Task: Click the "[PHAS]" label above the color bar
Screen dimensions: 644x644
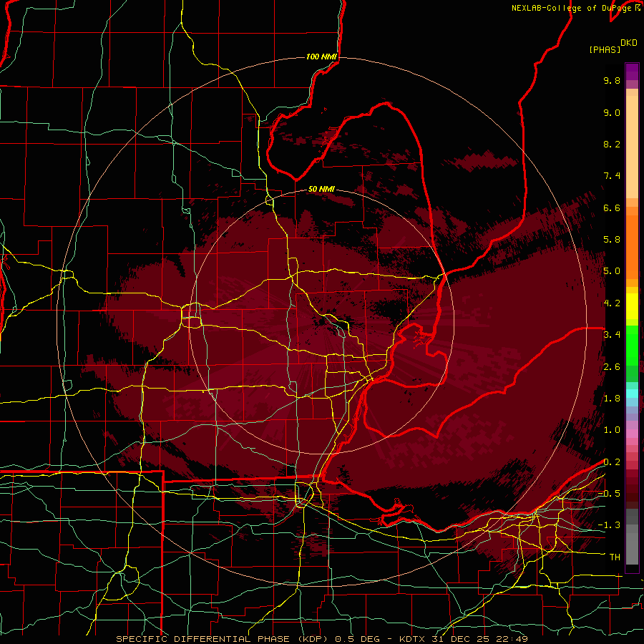Action: click(605, 49)
